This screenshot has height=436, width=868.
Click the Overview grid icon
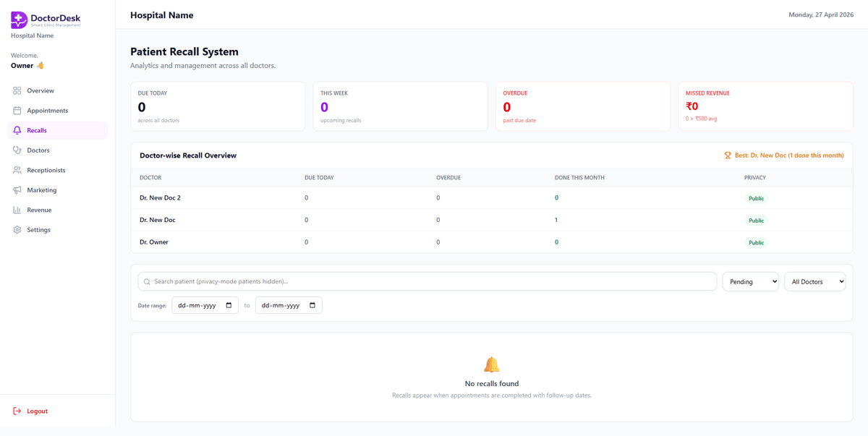pyautogui.click(x=17, y=91)
